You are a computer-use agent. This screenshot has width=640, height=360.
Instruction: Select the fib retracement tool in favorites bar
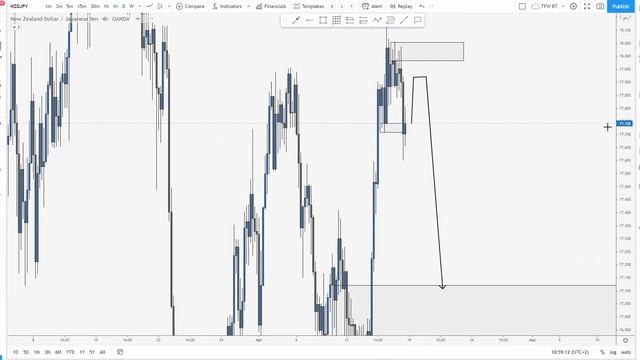pos(390,20)
